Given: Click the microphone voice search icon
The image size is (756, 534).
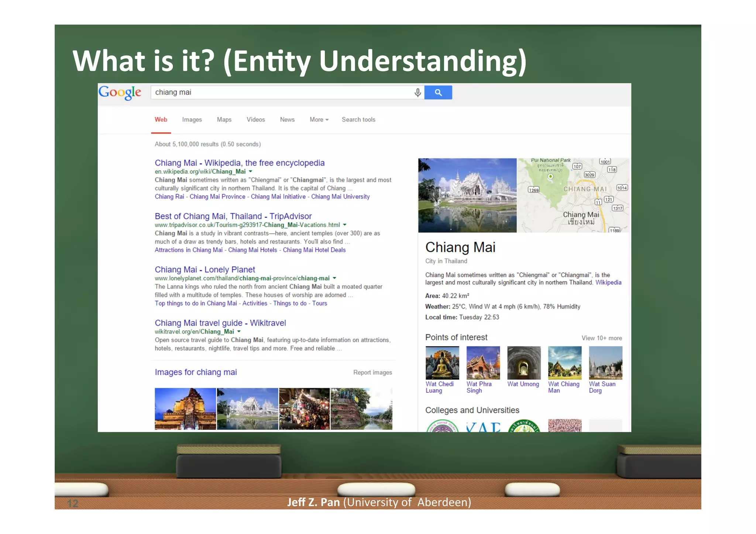Looking at the screenshot, I should click(x=417, y=92).
